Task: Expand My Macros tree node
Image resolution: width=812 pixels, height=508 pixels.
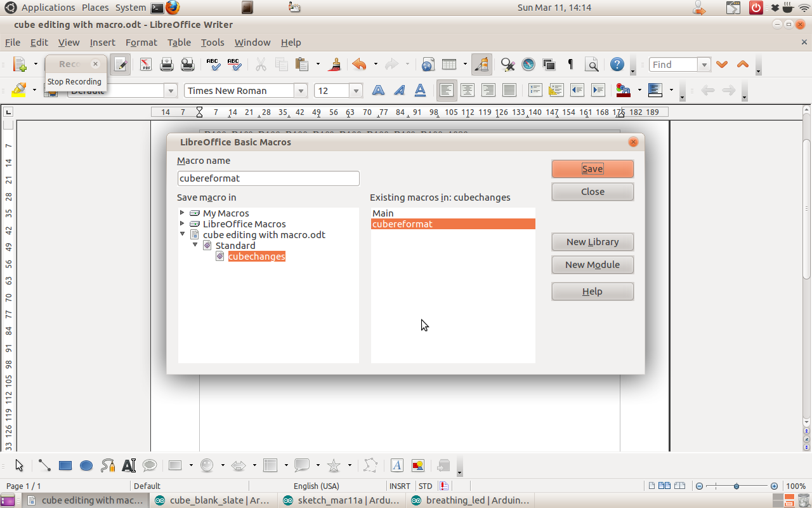Action: coord(182,213)
